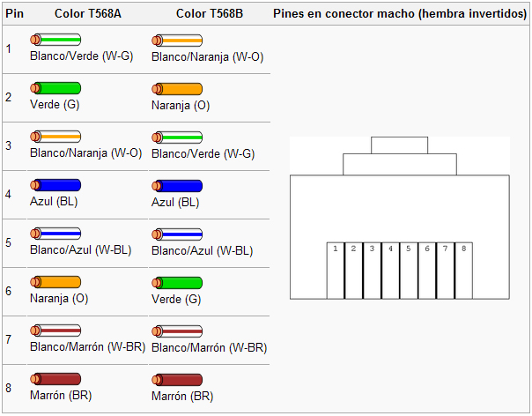
Task: Click the T568A pin 1 white/green wire icon
Action: [55, 40]
